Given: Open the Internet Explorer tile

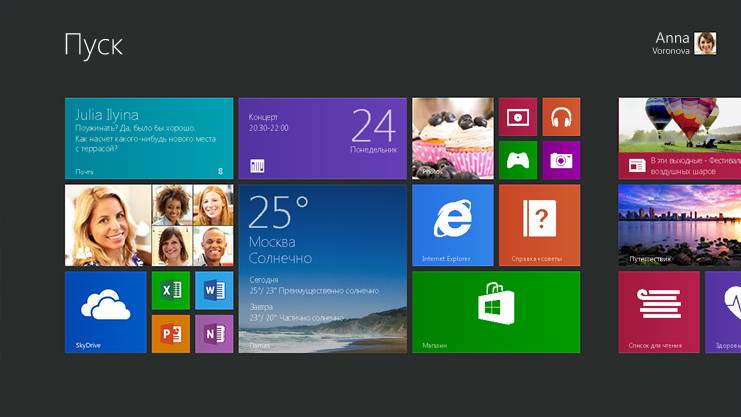Looking at the screenshot, I should pyautogui.click(x=452, y=225).
